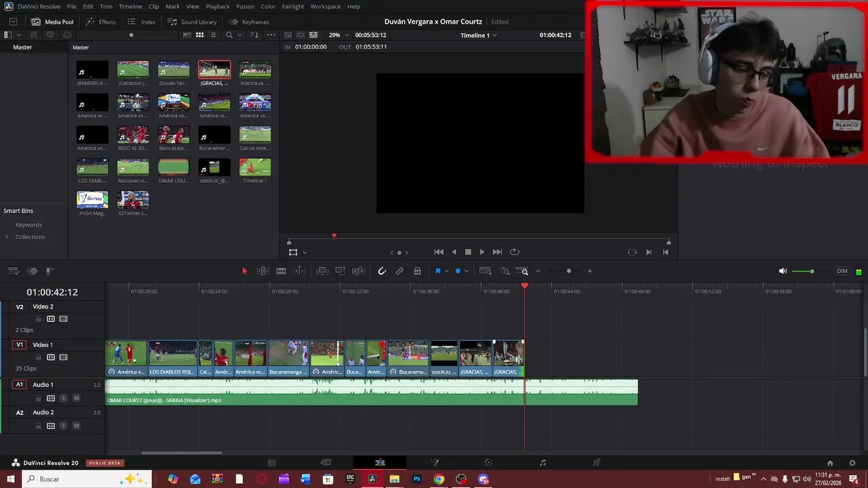Viewport: 868px width, 488px height.
Task: Switch Media Pool to thumbnail grid view
Action: 199,35
